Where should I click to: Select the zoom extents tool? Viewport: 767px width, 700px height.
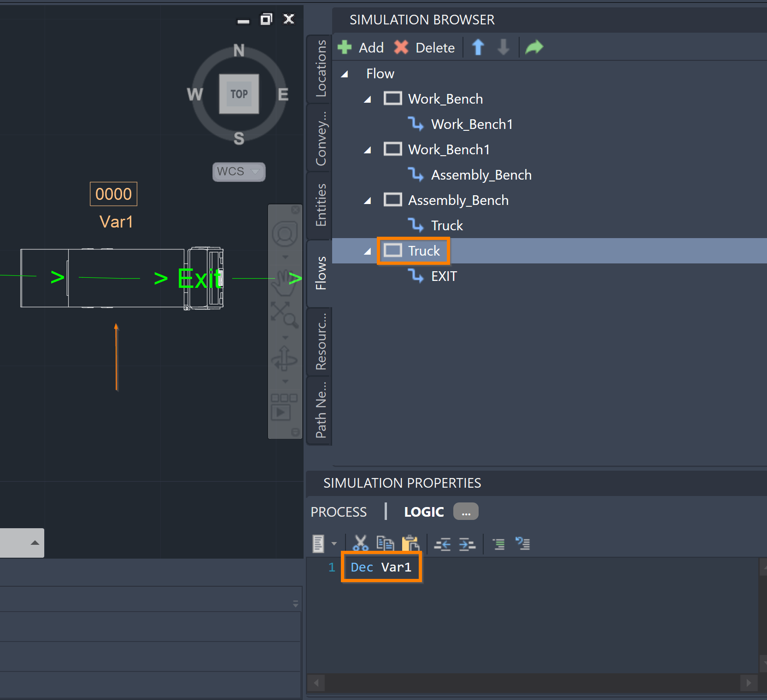[x=284, y=314]
